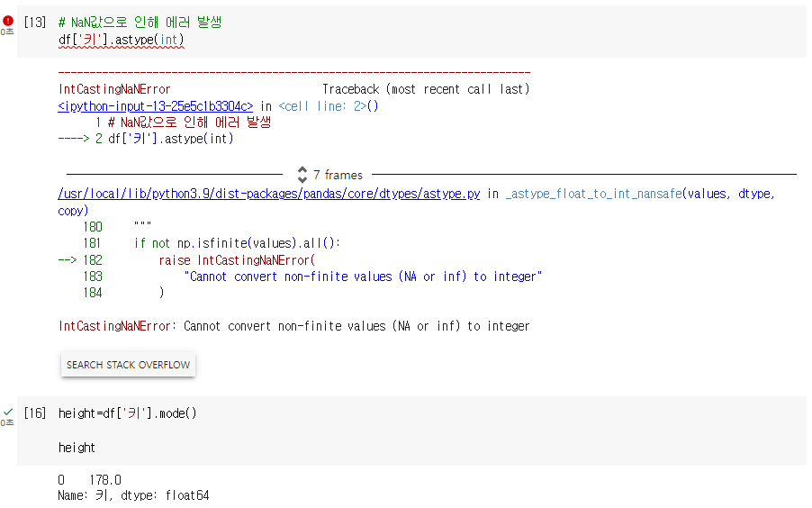The height and width of the screenshot is (508, 812).
Task: Click the [16] cell execution counter
Action: [35, 413]
